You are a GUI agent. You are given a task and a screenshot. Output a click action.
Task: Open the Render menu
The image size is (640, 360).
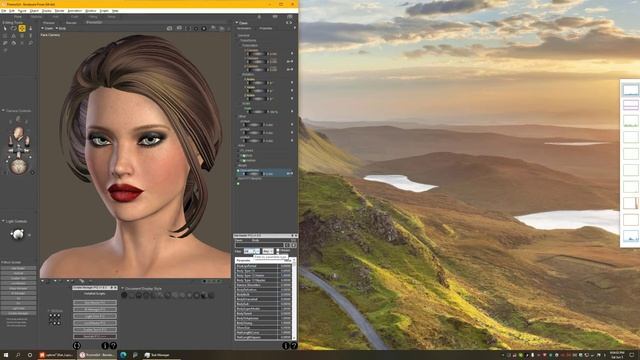60,11
